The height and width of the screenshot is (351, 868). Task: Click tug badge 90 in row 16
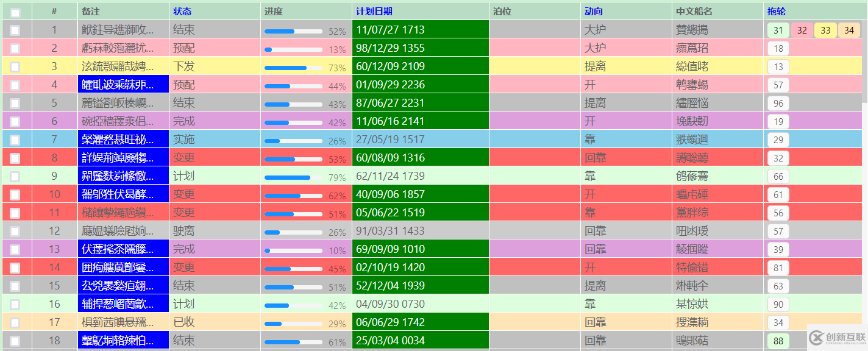click(x=778, y=305)
